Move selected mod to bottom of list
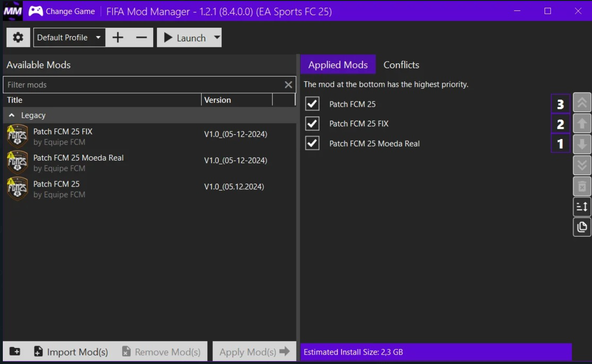The height and width of the screenshot is (364, 592). click(582, 165)
